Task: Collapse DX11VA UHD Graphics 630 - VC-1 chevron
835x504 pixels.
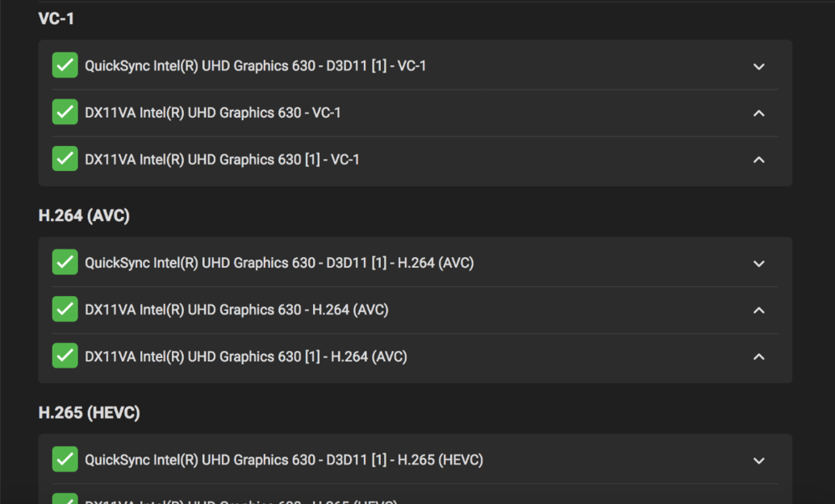Action: [x=758, y=113]
